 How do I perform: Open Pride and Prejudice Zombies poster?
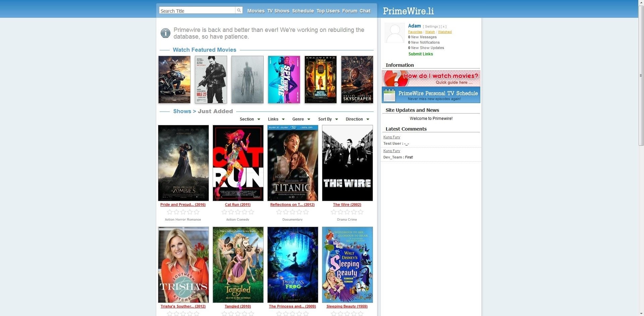[183, 163]
